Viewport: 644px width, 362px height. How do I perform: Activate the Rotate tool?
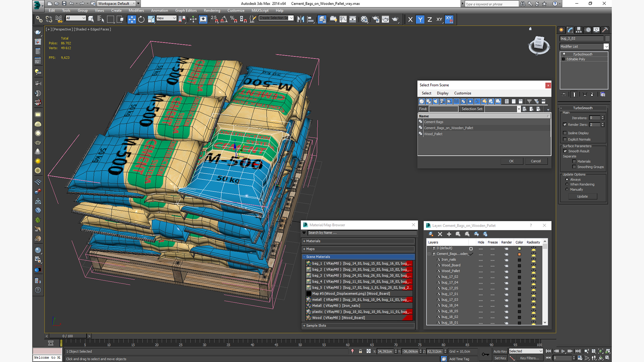pyautogui.click(x=141, y=19)
